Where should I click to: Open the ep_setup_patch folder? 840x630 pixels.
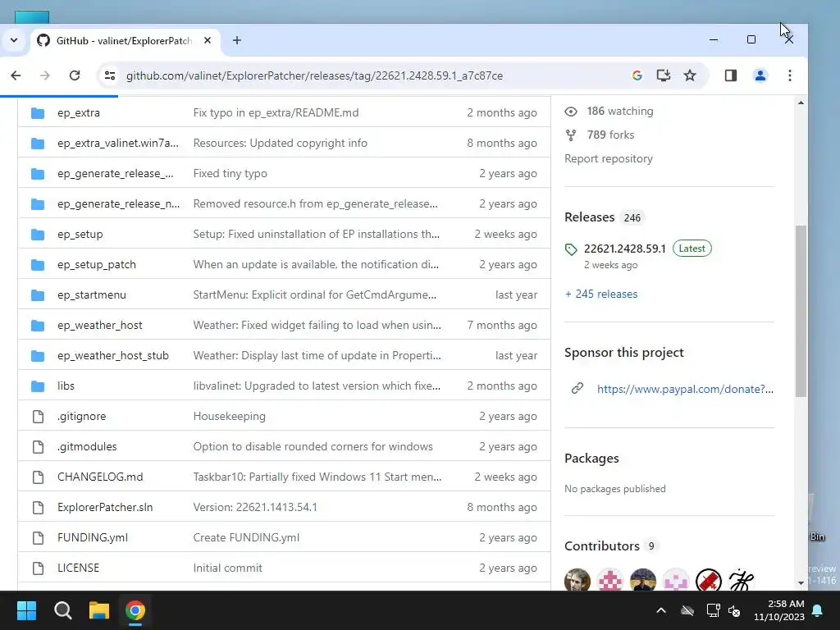[97, 265]
